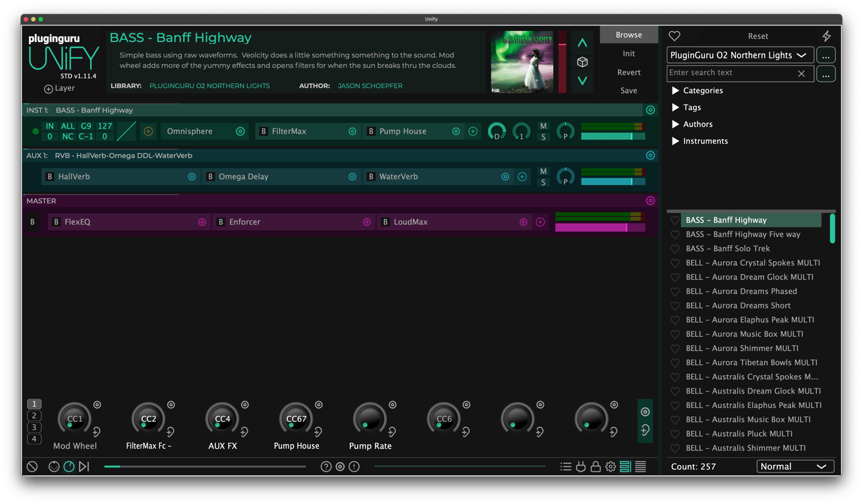Switch to macro knob page 3
The height and width of the screenshot is (504, 863).
34,427
